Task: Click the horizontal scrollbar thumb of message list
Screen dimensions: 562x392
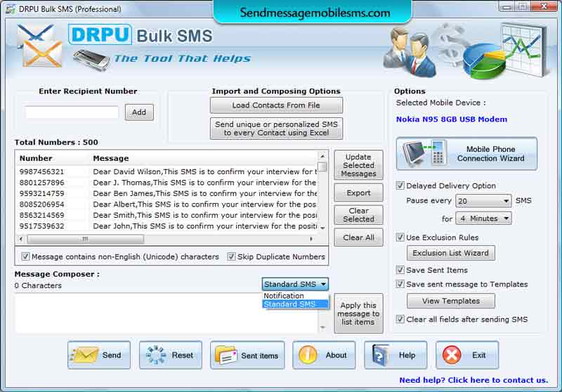Action: click(x=85, y=239)
